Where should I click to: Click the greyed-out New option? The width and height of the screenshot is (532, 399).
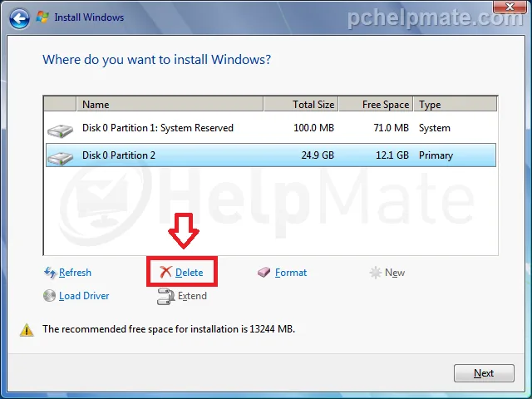pyautogui.click(x=395, y=273)
